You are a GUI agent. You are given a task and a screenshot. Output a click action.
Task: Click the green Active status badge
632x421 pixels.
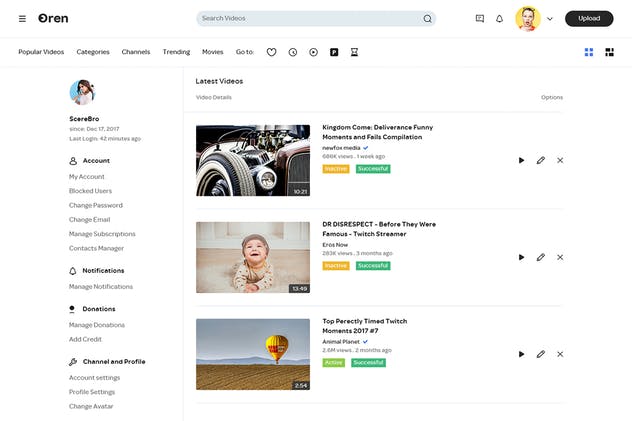pyautogui.click(x=334, y=363)
